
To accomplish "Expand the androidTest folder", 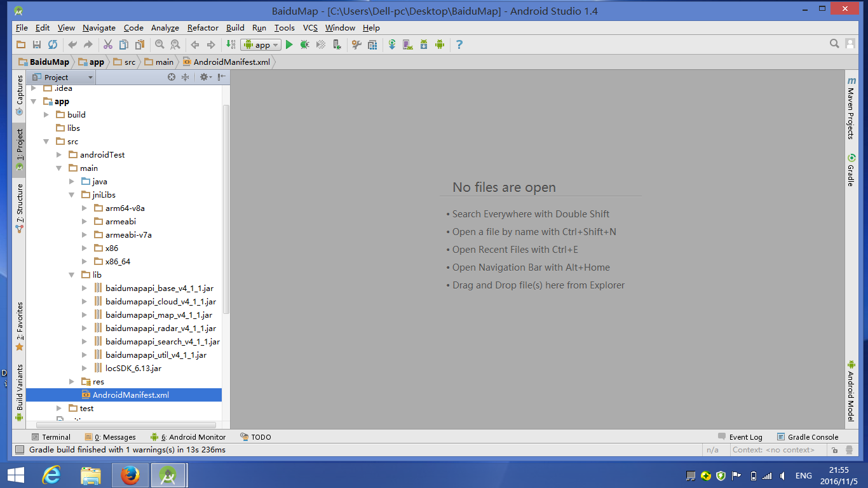I will 59,155.
